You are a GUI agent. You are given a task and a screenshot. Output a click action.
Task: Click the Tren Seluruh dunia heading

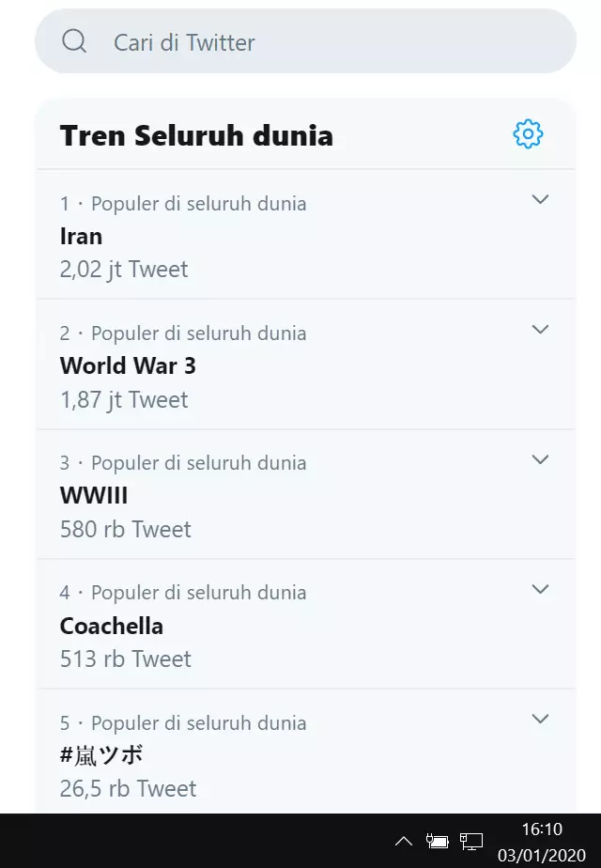(x=196, y=135)
